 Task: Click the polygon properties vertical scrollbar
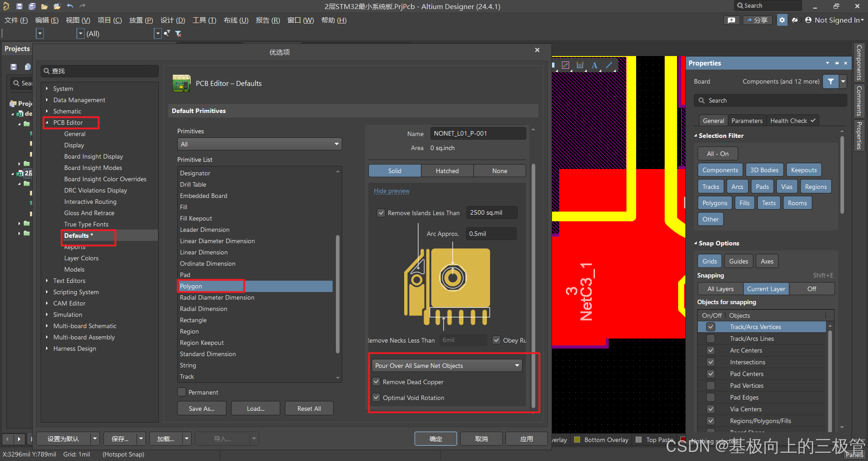pyautogui.click(x=533, y=286)
